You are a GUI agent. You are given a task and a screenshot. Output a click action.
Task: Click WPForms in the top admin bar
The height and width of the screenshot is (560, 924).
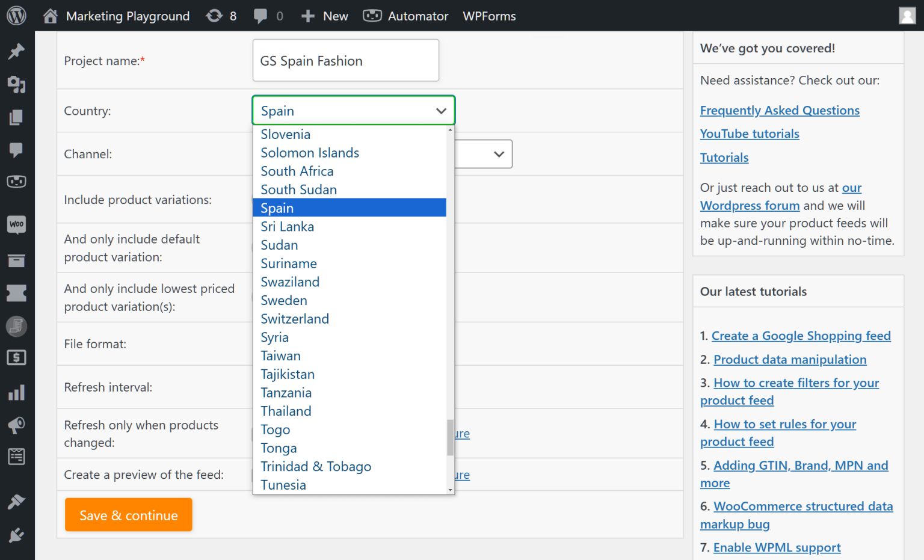(489, 16)
